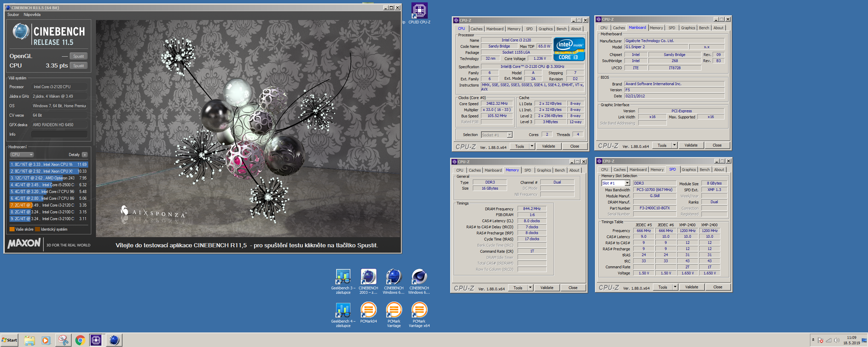Image resolution: width=868 pixels, height=347 pixels.
Task: Launch Windows Media Player from taskbar
Action: click(x=46, y=340)
